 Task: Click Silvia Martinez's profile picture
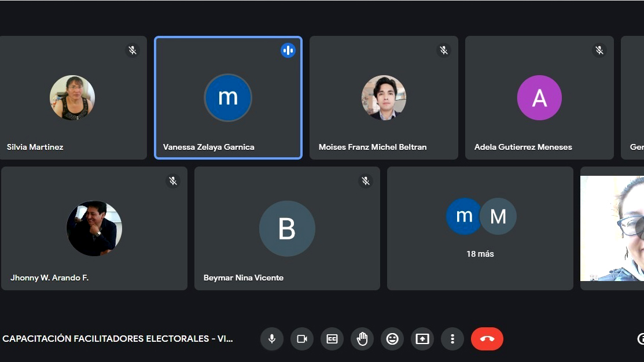coord(72,97)
